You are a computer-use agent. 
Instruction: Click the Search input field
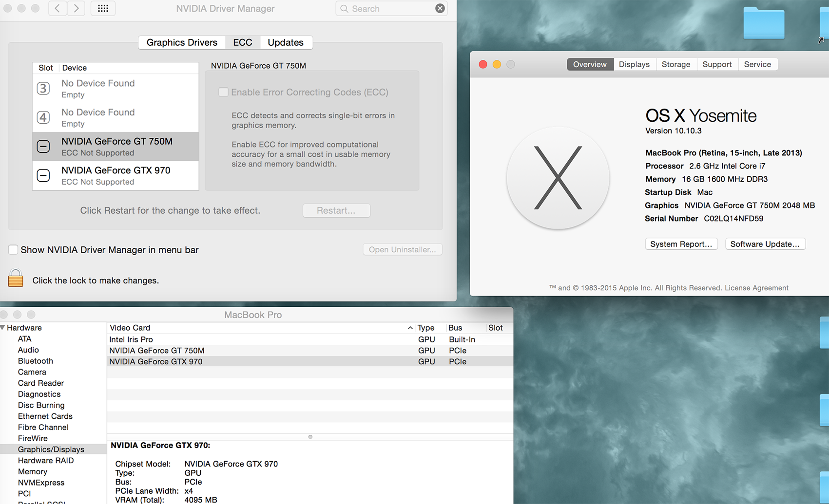point(392,9)
